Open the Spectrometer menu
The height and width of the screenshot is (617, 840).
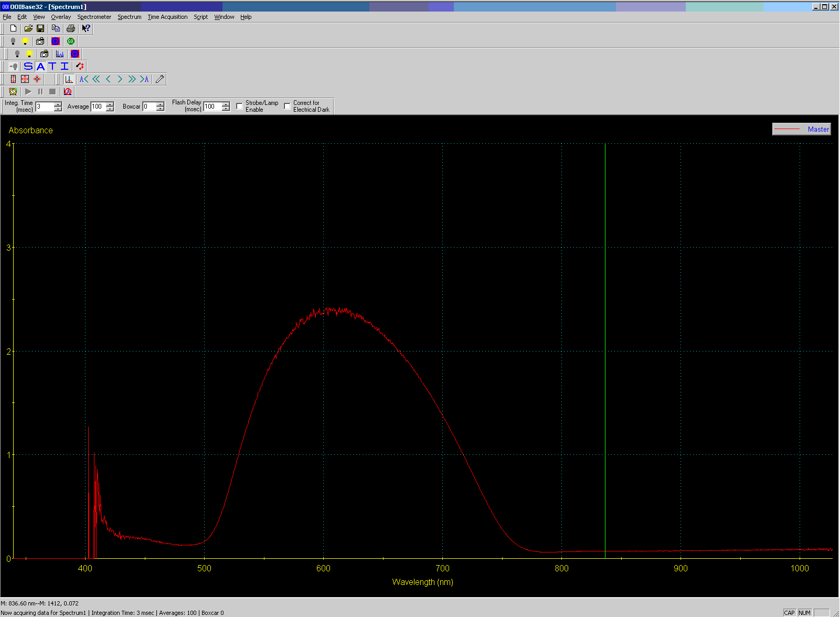[x=94, y=17]
